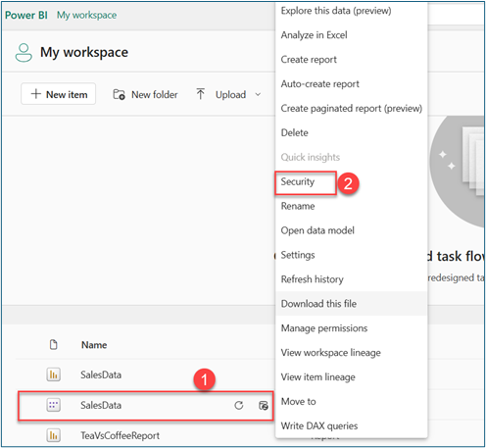
Task: Click the Power BI home link
Action: click(x=26, y=15)
